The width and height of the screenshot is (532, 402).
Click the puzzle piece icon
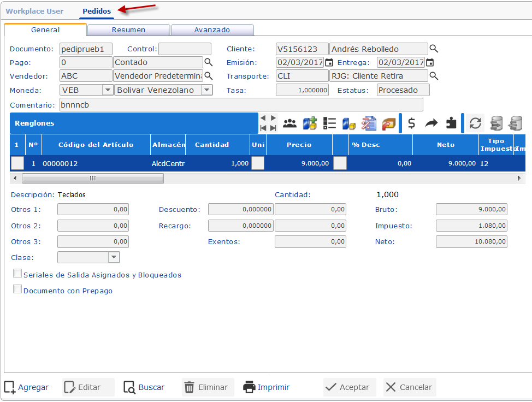point(451,123)
